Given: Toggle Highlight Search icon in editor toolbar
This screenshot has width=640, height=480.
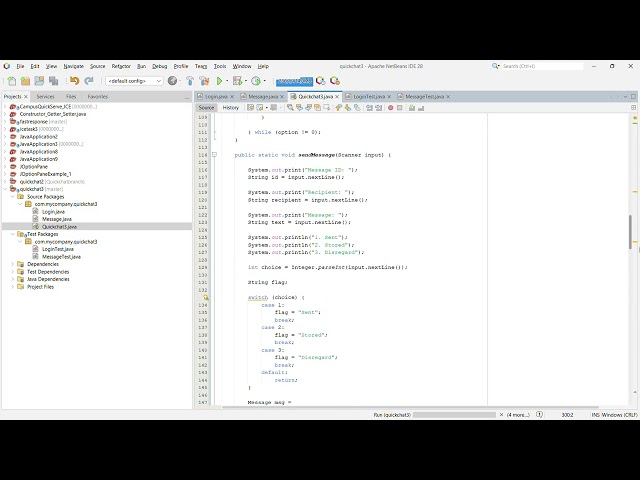Looking at the screenshot, I should [x=317, y=107].
